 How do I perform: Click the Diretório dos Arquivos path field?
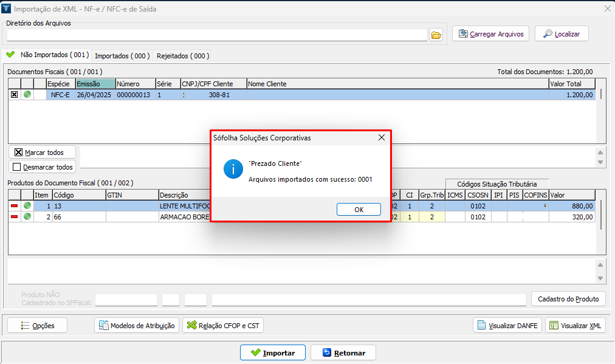tap(217, 35)
